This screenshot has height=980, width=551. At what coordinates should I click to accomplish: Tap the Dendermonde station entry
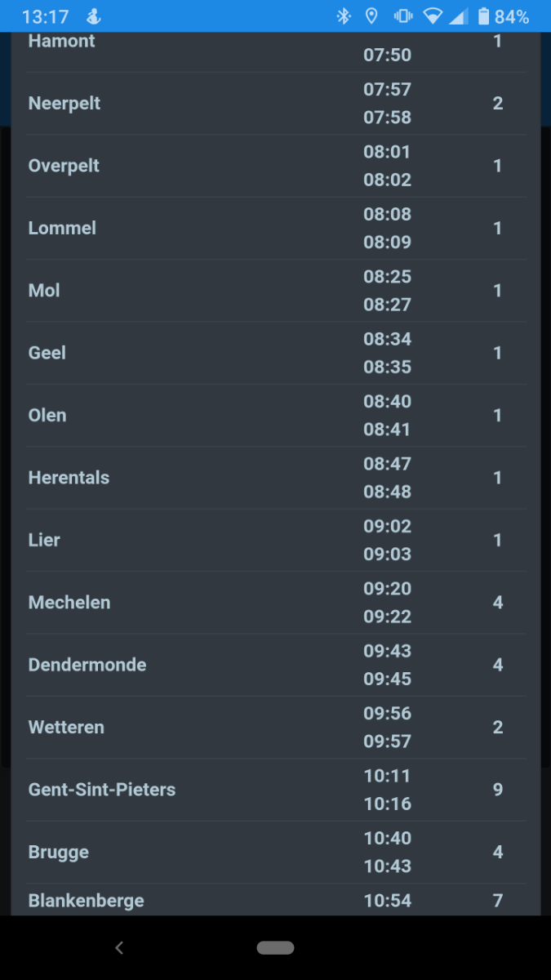click(x=87, y=665)
